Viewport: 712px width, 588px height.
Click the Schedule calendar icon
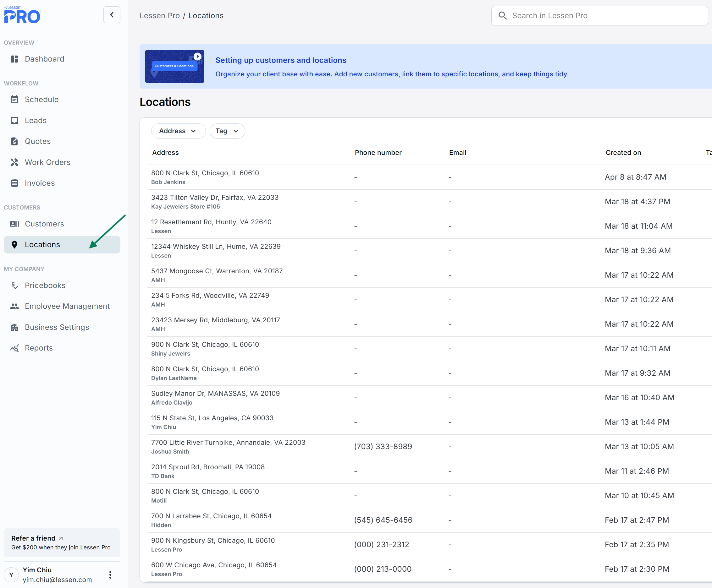click(14, 100)
